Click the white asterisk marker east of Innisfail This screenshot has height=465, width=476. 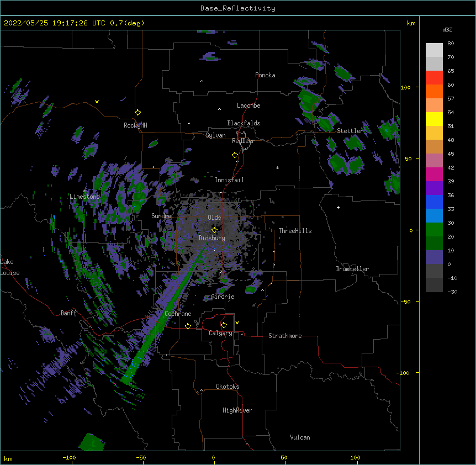click(x=277, y=168)
